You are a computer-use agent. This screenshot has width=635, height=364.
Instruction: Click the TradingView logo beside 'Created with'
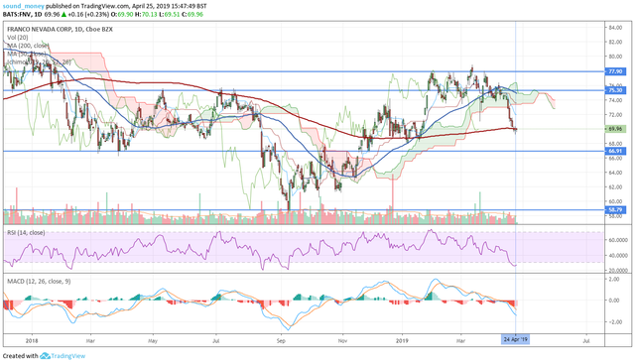coord(63,356)
